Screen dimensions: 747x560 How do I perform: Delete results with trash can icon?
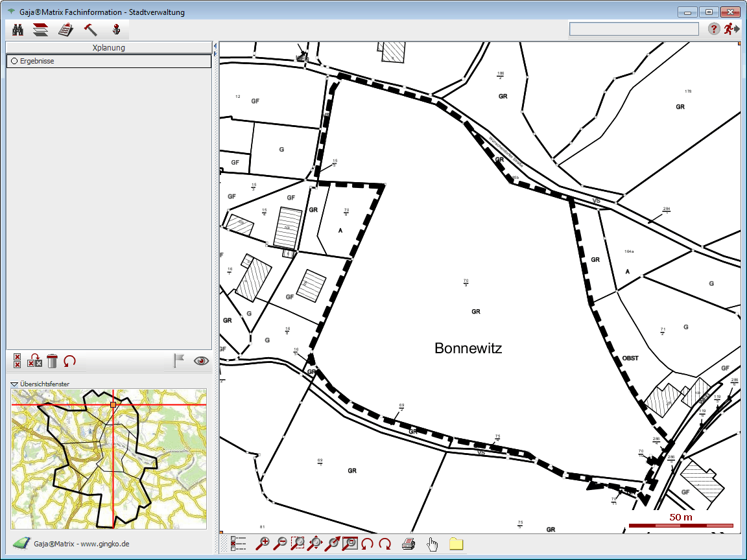coord(53,361)
